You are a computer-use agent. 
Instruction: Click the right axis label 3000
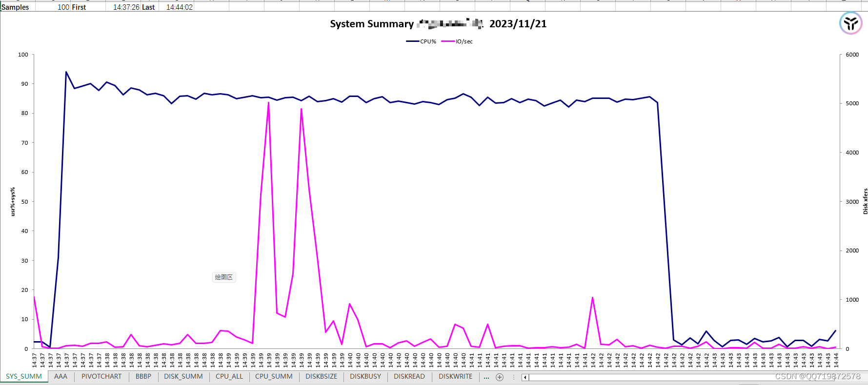(852, 202)
